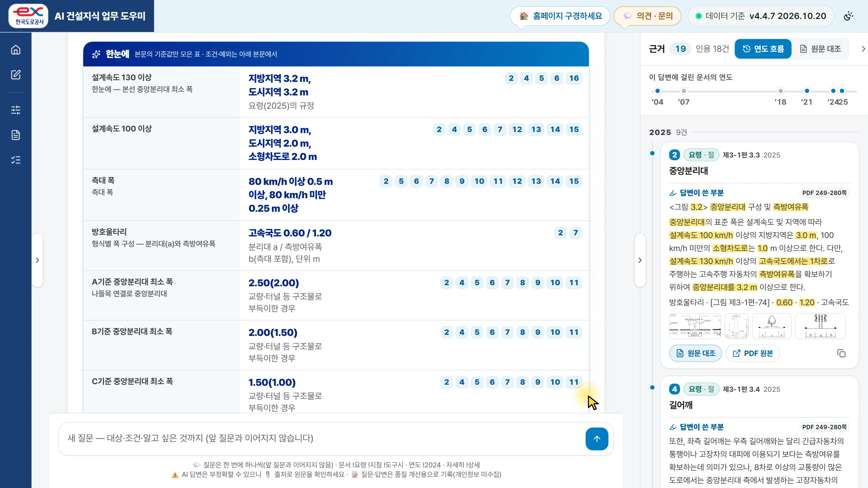Screen dimensions: 868x488
Task: Collapse the evidence panel with middle chevron
Action: 640,260
